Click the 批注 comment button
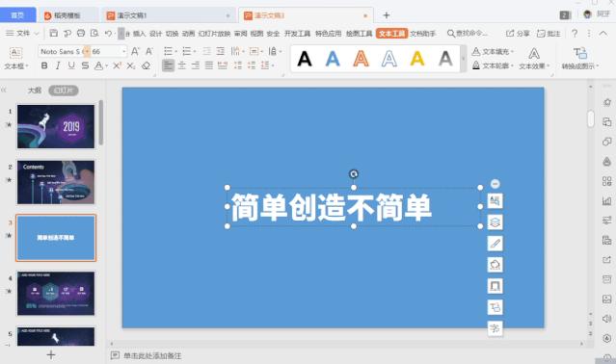The height and width of the screenshot is (364, 616). pos(549,34)
